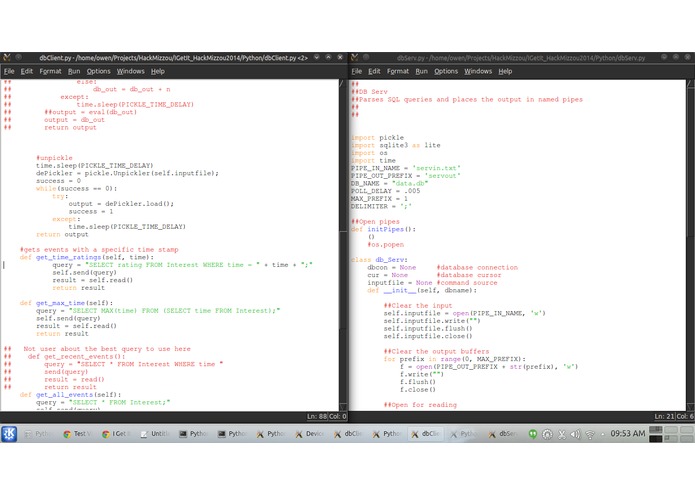Open the software updates tray icon
The image size is (695, 494).
point(547,434)
